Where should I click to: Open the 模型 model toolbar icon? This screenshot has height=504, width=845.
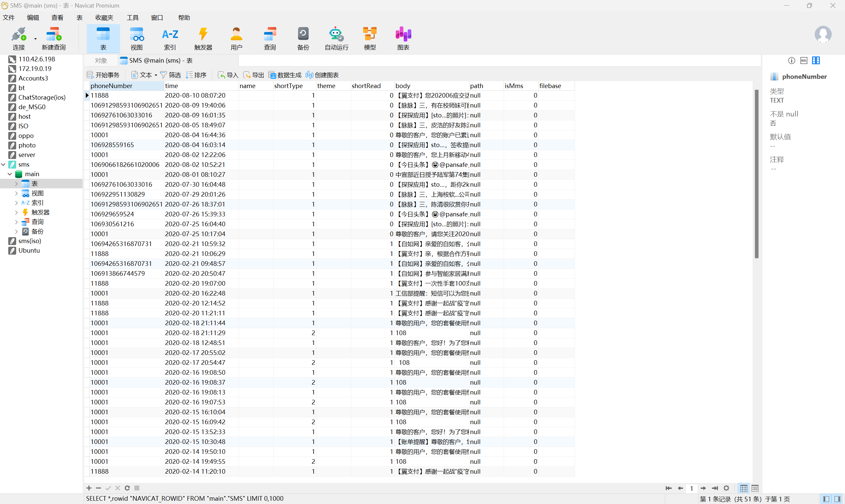[370, 38]
